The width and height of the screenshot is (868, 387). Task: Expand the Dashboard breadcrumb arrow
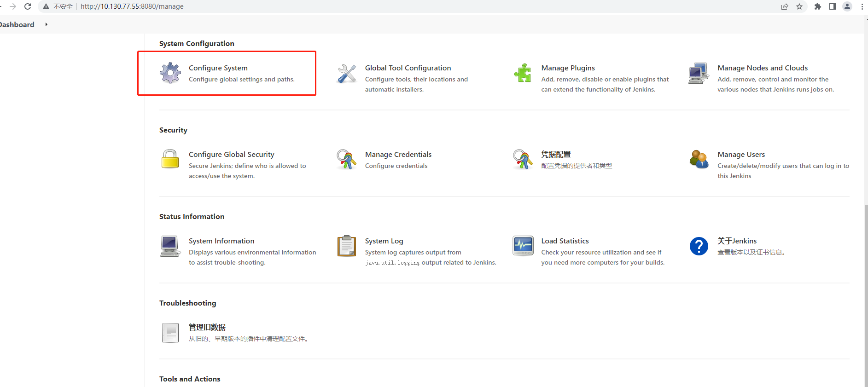[x=46, y=24]
